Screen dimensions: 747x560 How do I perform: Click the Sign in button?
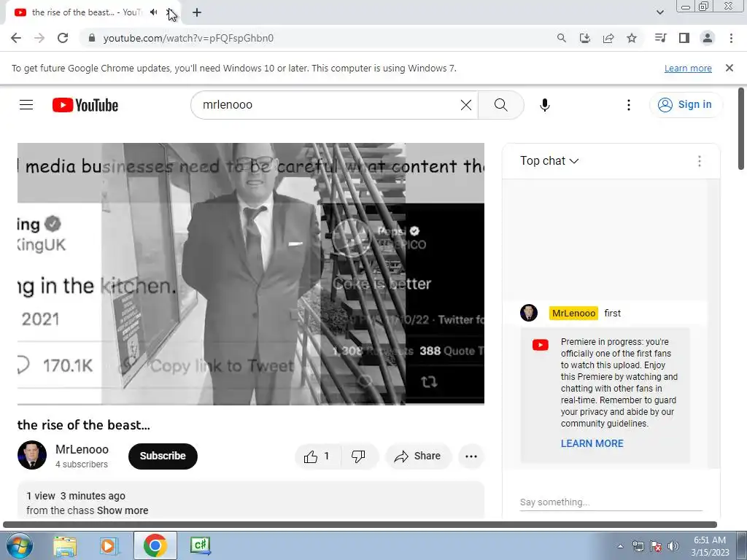[x=685, y=105]
